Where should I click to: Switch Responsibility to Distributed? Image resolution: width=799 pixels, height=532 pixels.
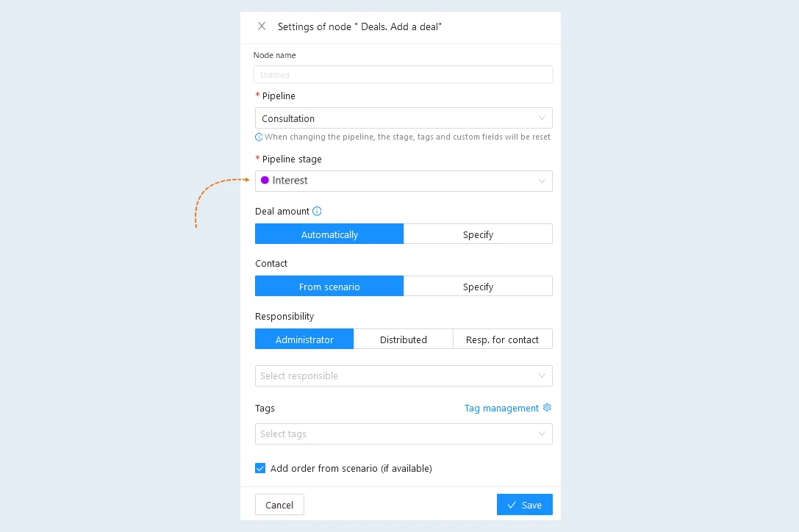point(403,339)
